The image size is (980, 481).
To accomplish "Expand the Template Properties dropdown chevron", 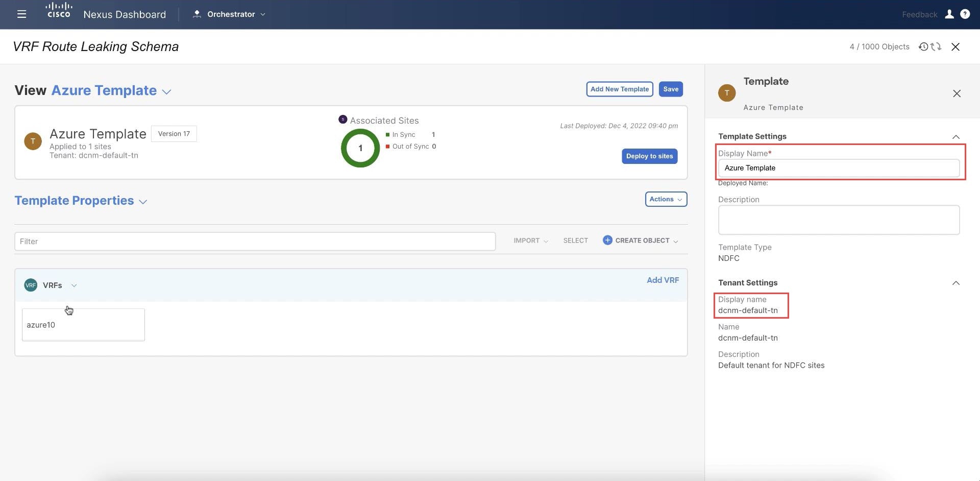I will tap(143, 202).
